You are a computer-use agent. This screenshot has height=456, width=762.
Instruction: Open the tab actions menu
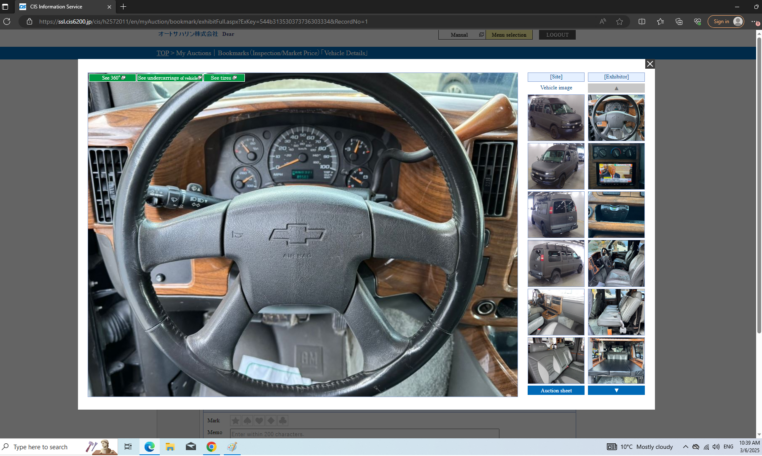click(5, 7)
